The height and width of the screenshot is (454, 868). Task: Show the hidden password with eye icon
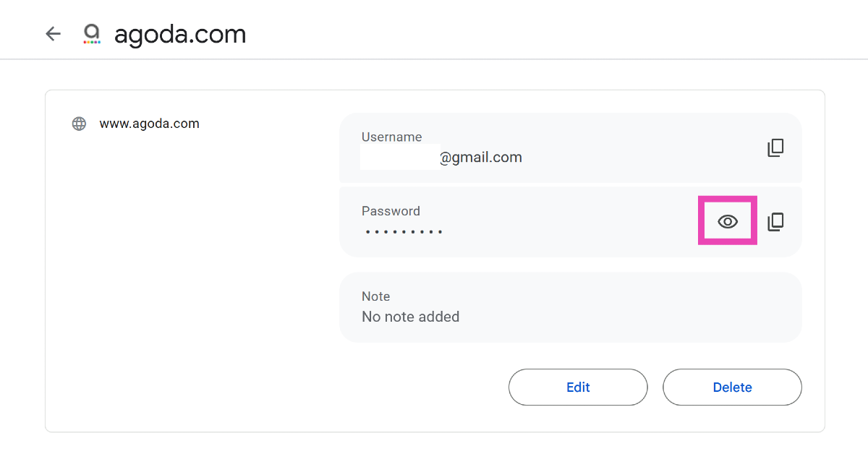click(x=728, y=221)
